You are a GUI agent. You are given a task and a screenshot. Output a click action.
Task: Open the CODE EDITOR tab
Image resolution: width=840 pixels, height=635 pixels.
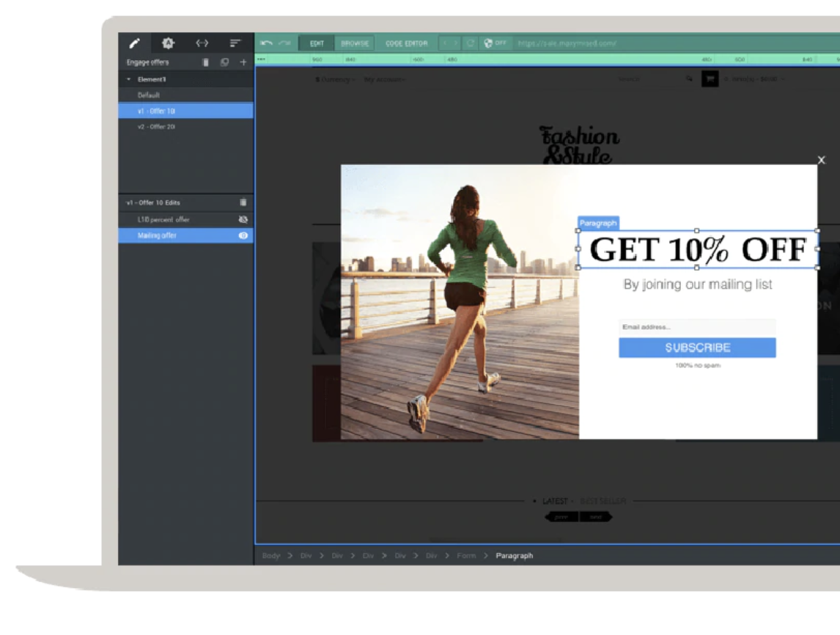[x=407, y=43]
